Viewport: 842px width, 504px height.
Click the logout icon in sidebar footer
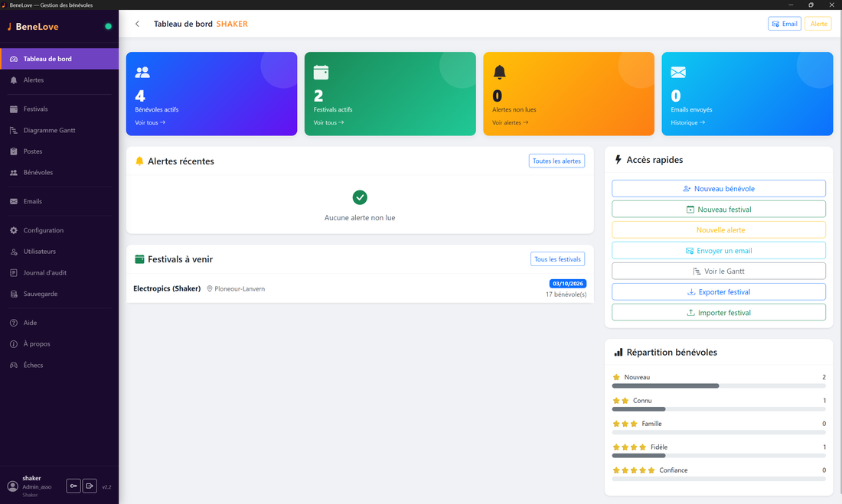click(x=90, y=486)
